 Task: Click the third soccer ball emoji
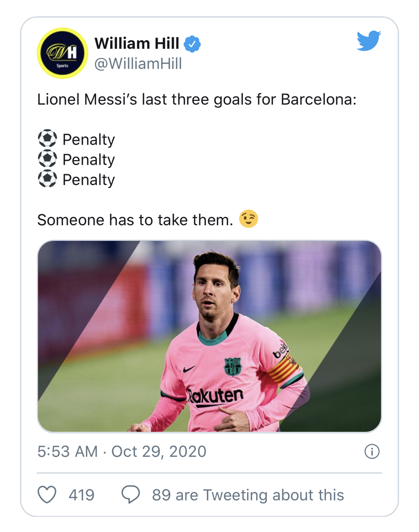47,179
